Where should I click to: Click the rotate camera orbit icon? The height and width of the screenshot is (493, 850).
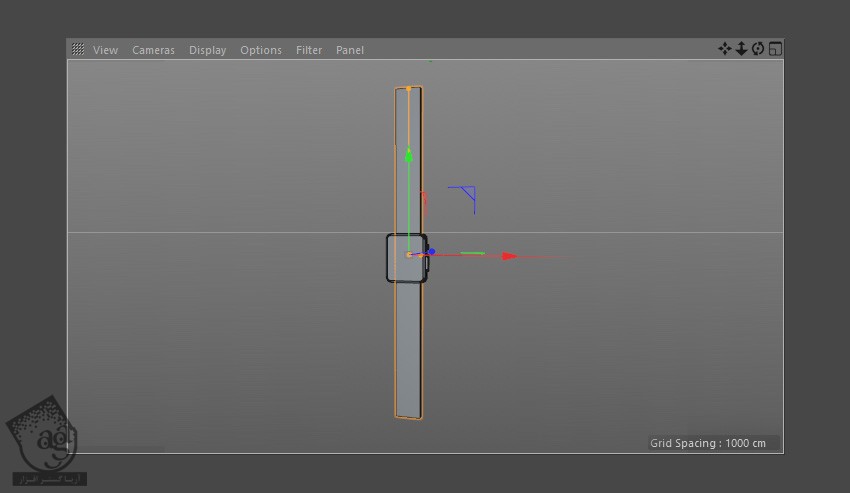click(758, 49)
